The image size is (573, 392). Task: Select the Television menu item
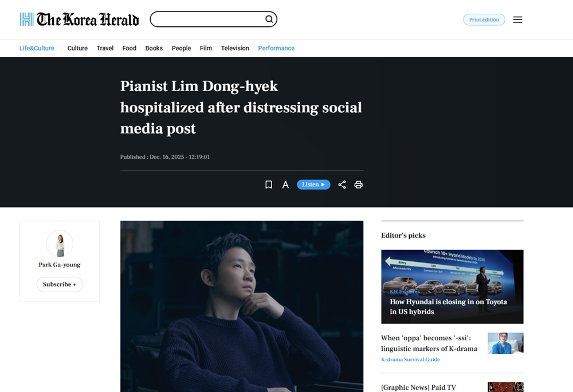[x=235, y=48]
